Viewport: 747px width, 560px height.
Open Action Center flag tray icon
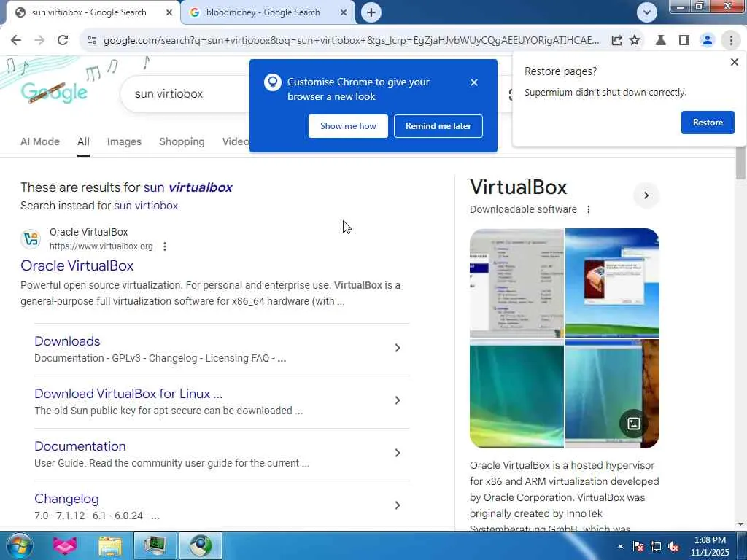pyautogui.click(x=638, y=547)
